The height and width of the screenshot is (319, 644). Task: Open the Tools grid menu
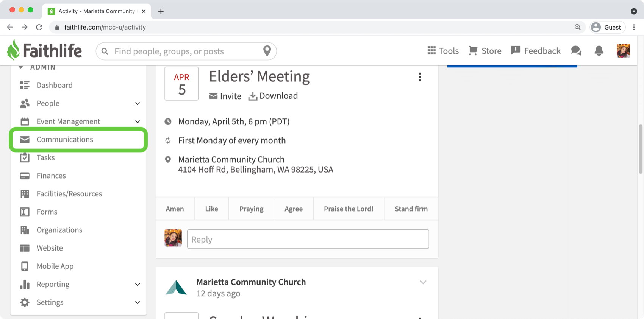tap(443, 51)
